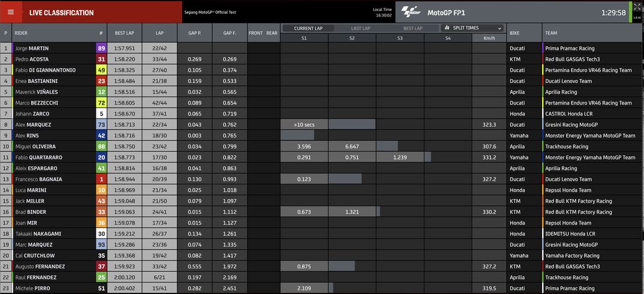This screenshot has width=644, height=294.
Task: Click the Km/h column header
Action: pos(489,38)
